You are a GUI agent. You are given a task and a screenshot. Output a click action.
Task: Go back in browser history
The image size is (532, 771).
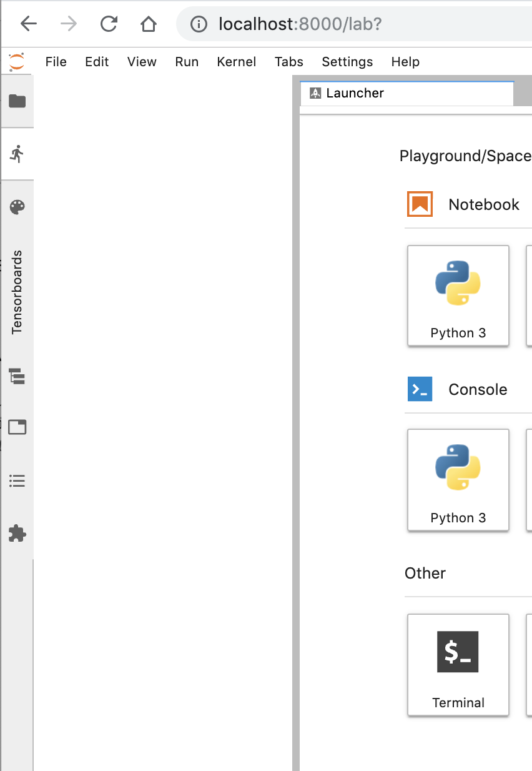click(29, 24)
